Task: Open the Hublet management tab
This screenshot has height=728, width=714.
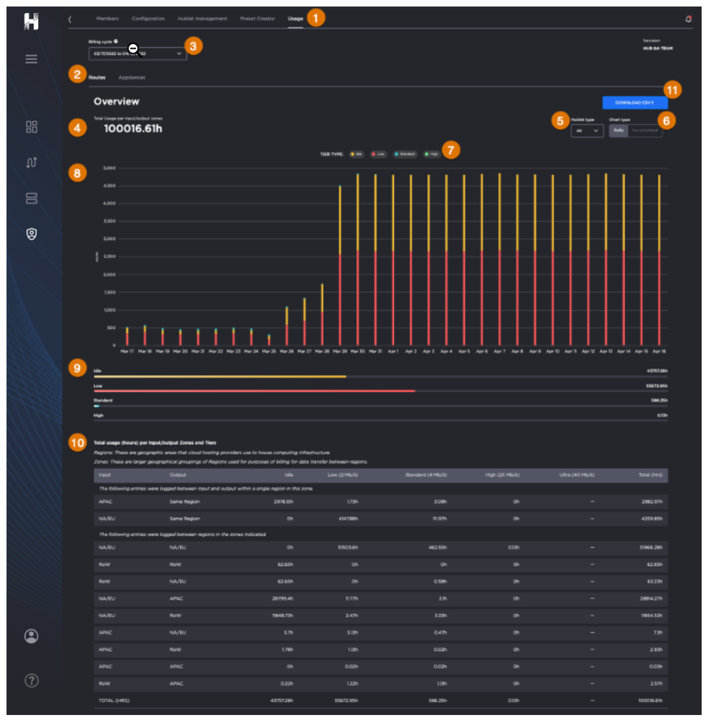Action: point(202,19)
